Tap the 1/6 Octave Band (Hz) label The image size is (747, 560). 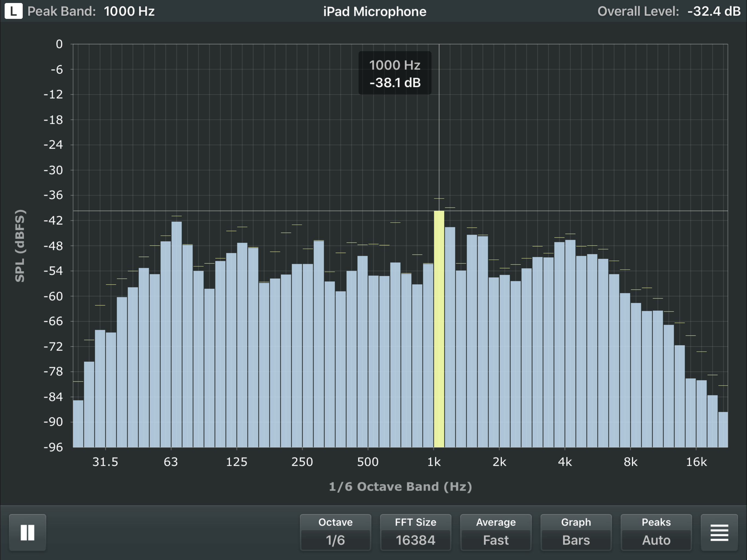(400, 486)
